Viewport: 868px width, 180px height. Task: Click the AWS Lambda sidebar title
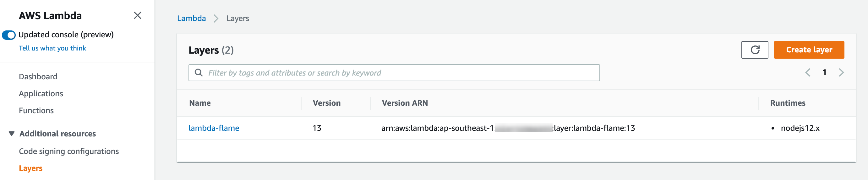[x=50, y=15]
